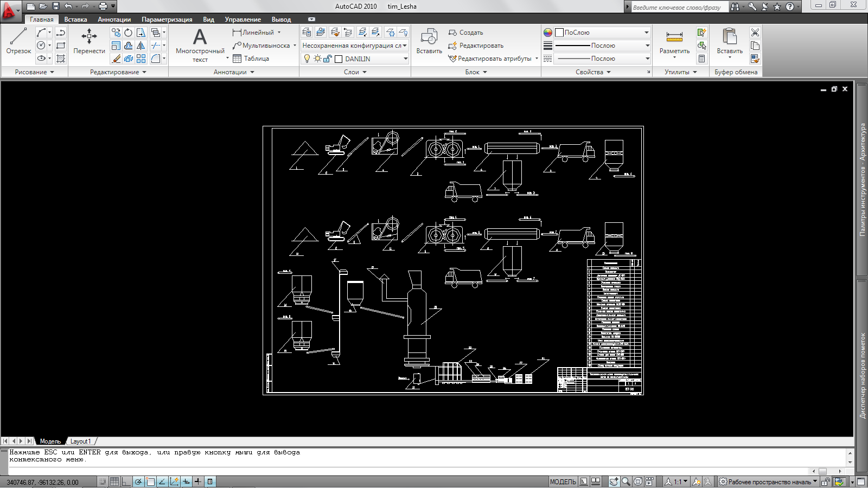Expand the Редактирование panel

coord(118,72)
